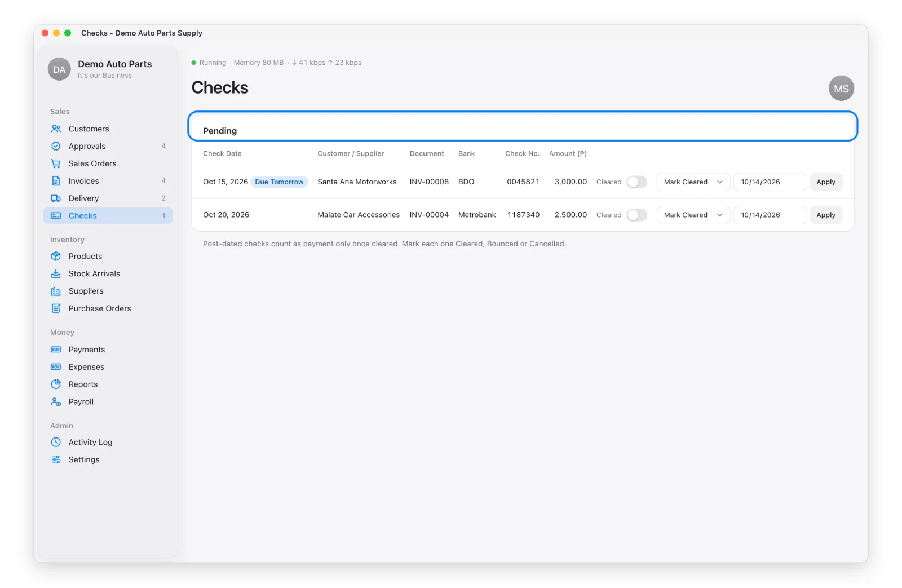Toggle Cleared switch for Malate Car Accessories
The height and width of the screenshot is (588, 902).
(636, 215)
